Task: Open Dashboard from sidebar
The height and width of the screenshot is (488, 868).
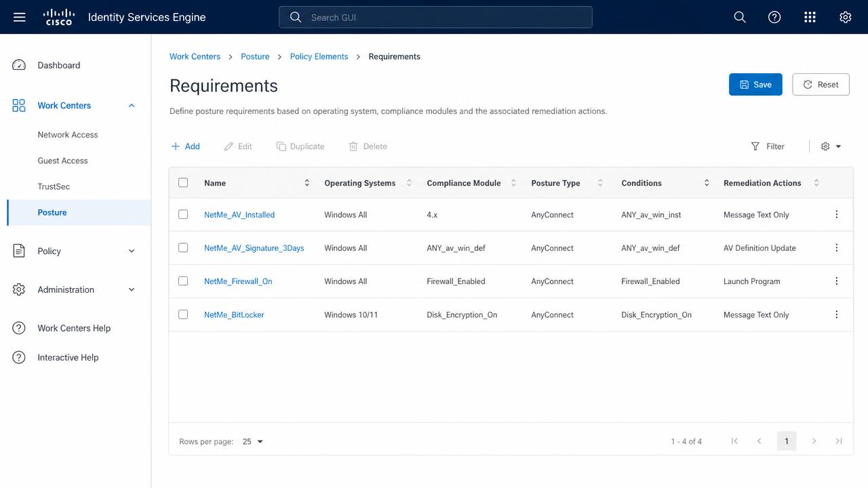Action: tap(59, 65)
